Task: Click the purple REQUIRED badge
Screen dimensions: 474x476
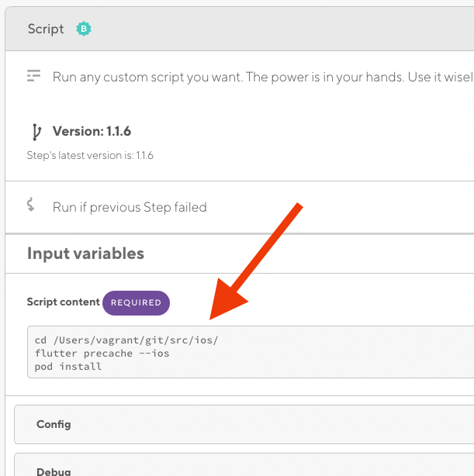Action: 136,302
